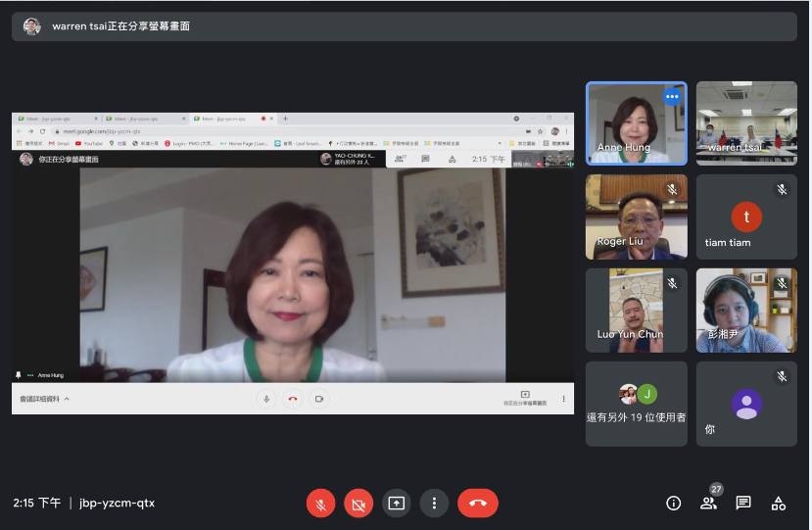Select the warren tsai video tile
This screenshot has width=812, height=530.
[x=746, y=122]
